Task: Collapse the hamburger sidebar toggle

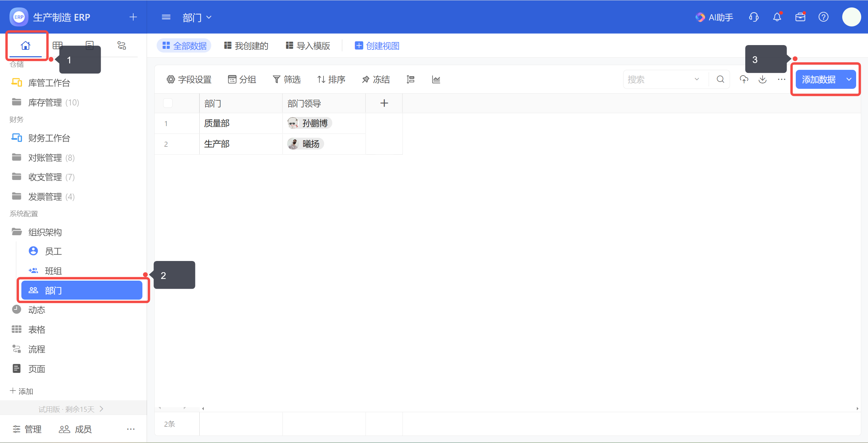Action: [x=166, y=17]
